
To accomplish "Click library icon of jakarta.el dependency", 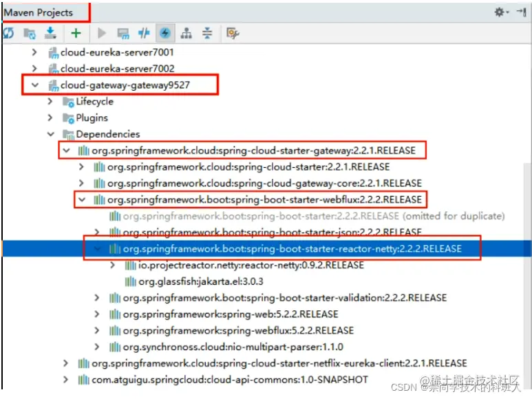I will pyautogui.click(x=130, y=281).
